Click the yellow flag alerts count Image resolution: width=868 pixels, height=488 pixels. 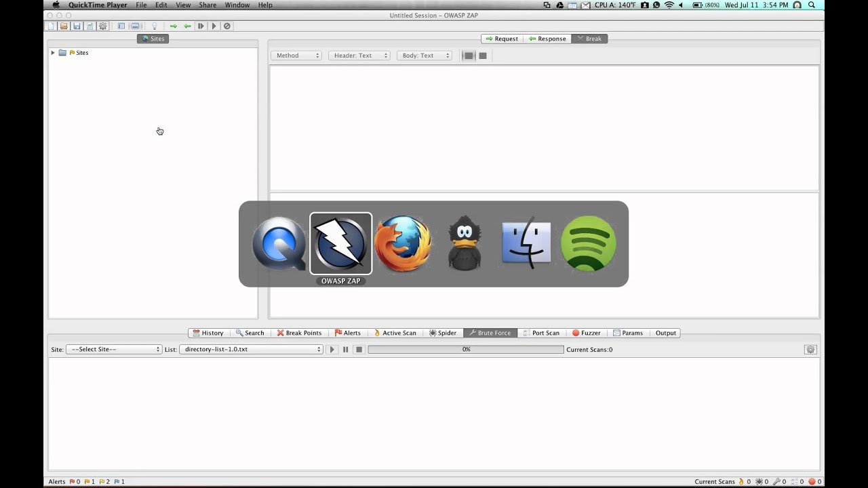(104, 482)
